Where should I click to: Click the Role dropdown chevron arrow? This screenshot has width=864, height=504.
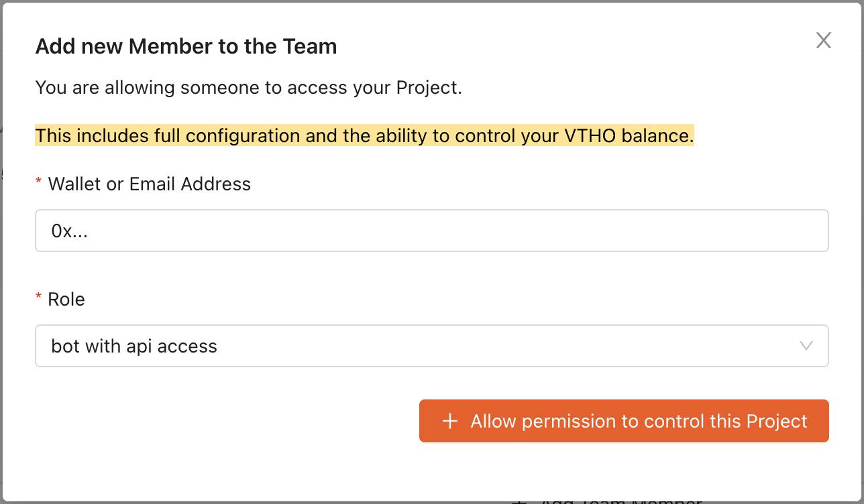pyautogui.click(x=806, y=346)
